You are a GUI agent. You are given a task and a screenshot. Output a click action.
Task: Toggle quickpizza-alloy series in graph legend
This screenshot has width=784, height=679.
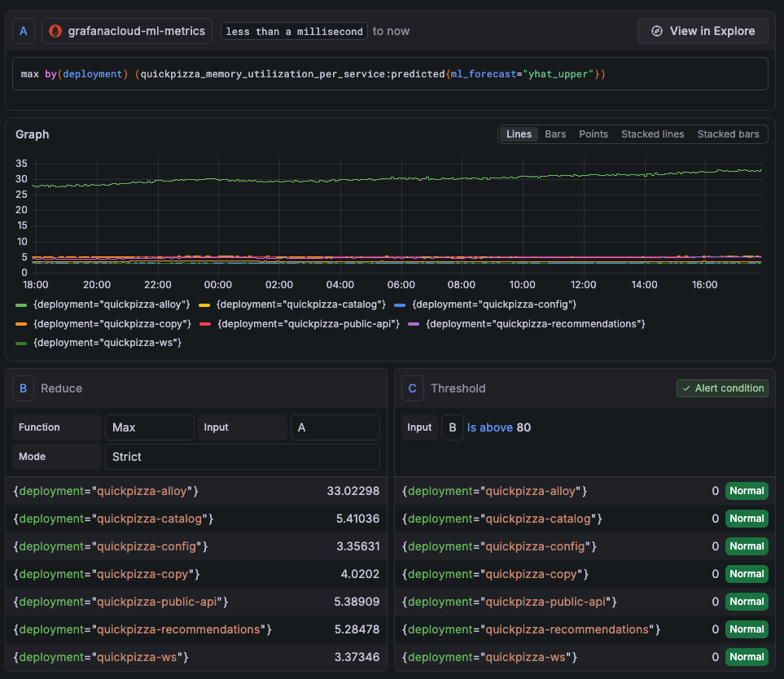(112, 304)
